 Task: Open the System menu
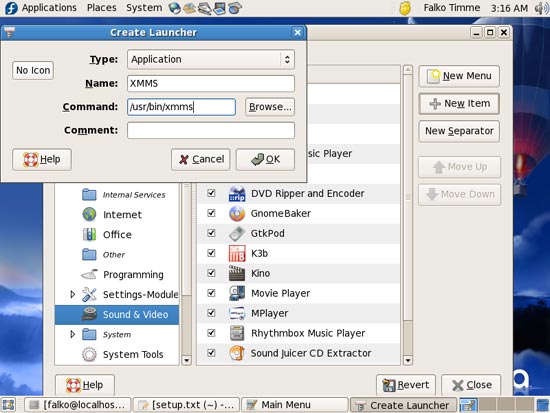[x=144, y=8]
